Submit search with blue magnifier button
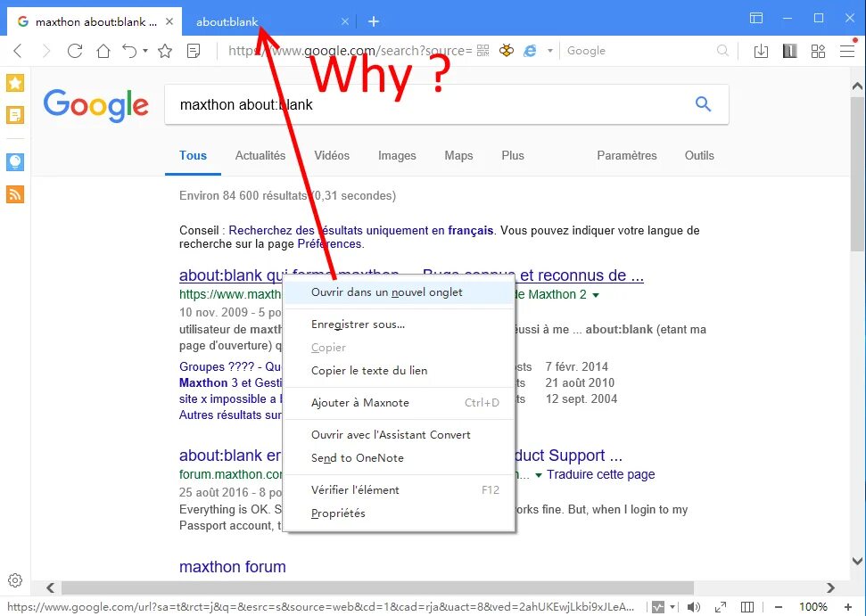The width and height of the screenshot is (866, 616). (x=703, y=103)
